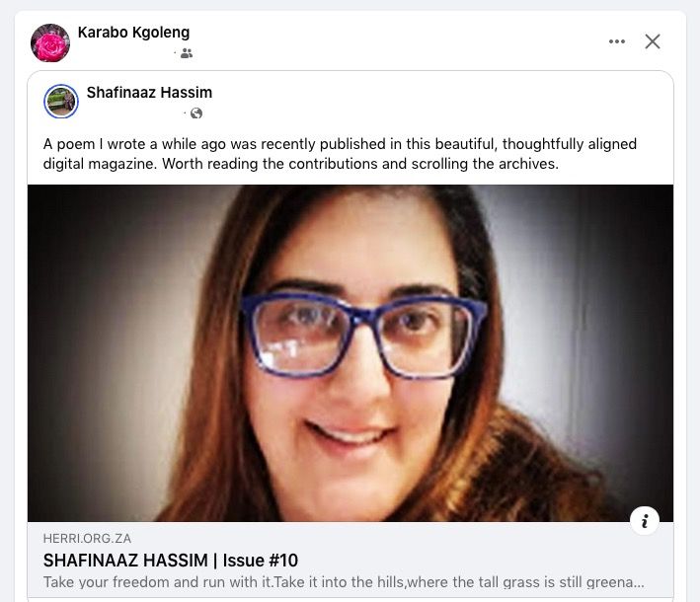Click Karabo Kgoleng's pink rose profile picture
The height and width of the screenshot is (602, 700).
pos(50,42)
